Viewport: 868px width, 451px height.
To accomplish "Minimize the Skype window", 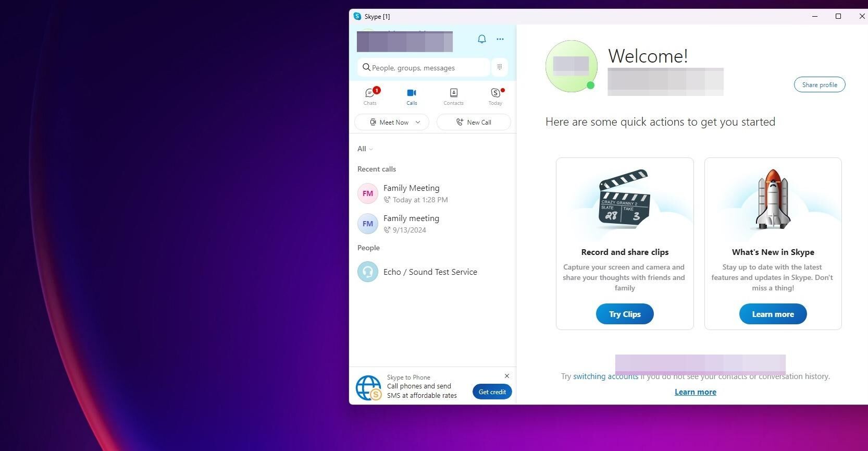I will (815, 16).
